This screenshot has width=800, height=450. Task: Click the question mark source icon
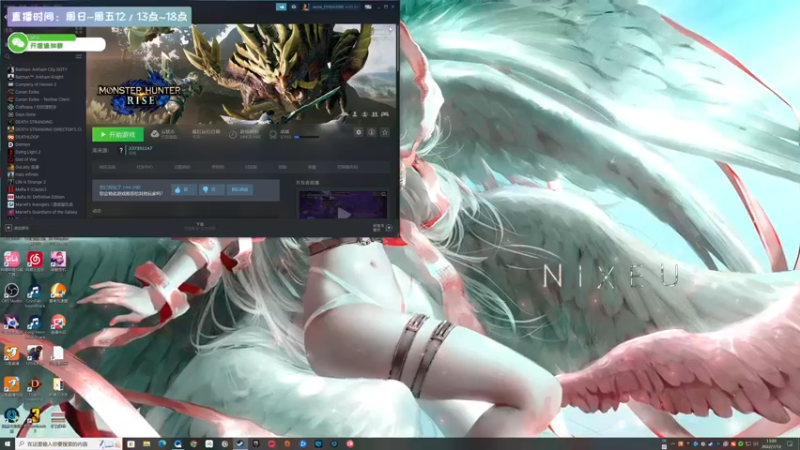tap(121, 150)
